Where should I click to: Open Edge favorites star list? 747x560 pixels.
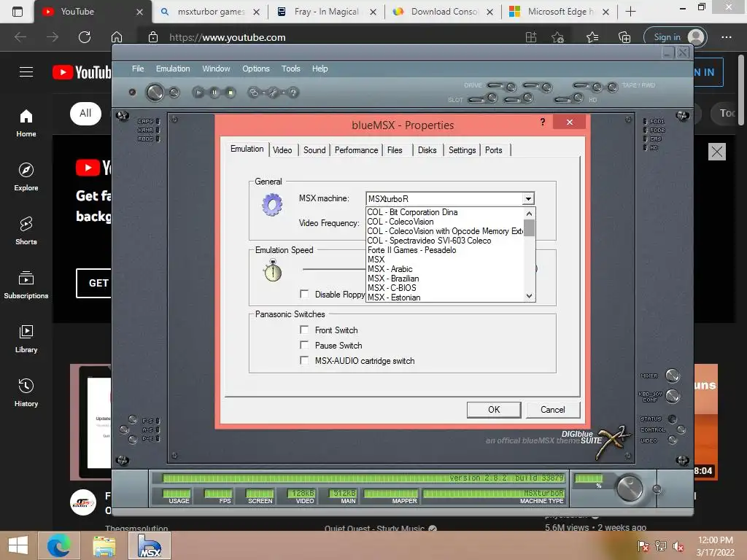click(x=592, y=37)
